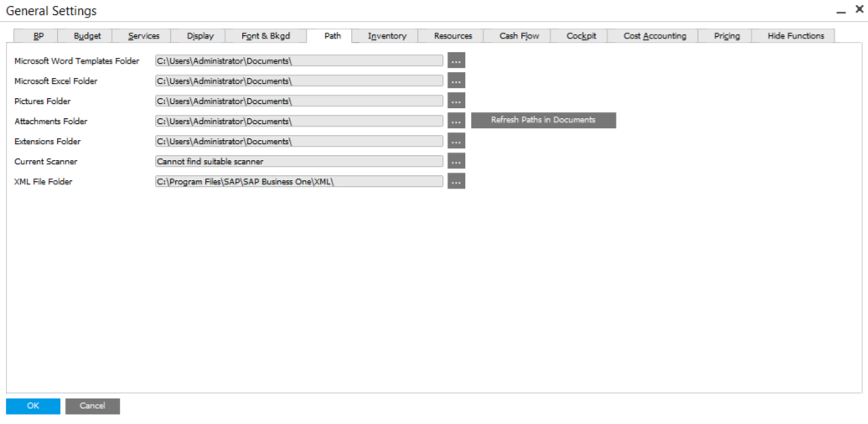The width and height of the screenshot is (868, 424).
Task: Open the Font & Bkgd tab
Action: pyautogui.click(x=266, y=36)
